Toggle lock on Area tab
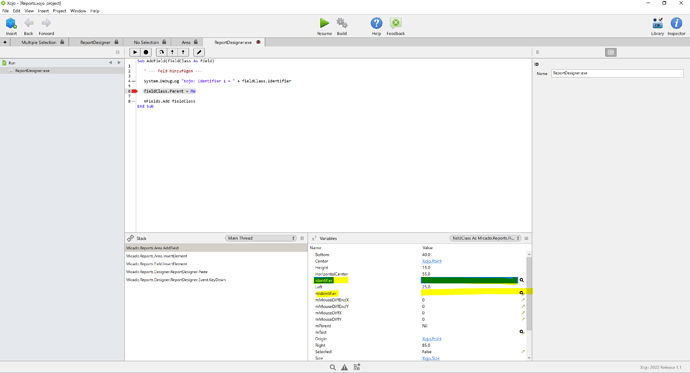This screenshot has width=690, height=373. point(196,42)
